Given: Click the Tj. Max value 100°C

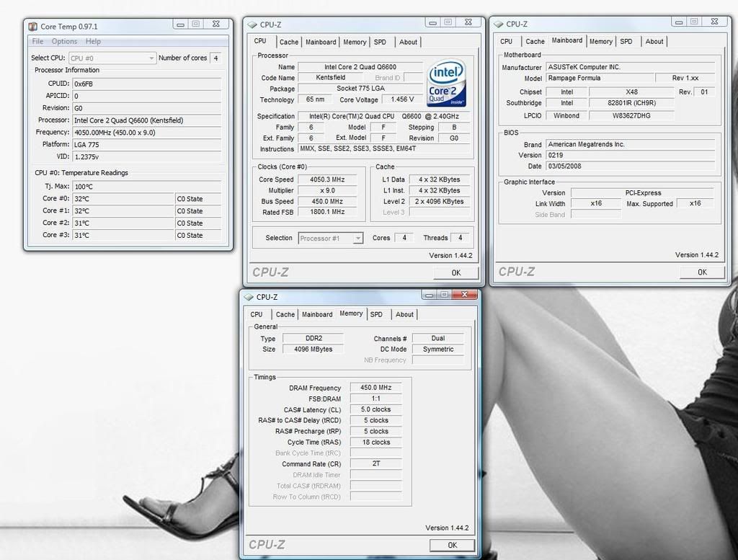Looking at the screenshot, I should pos(146,187).
